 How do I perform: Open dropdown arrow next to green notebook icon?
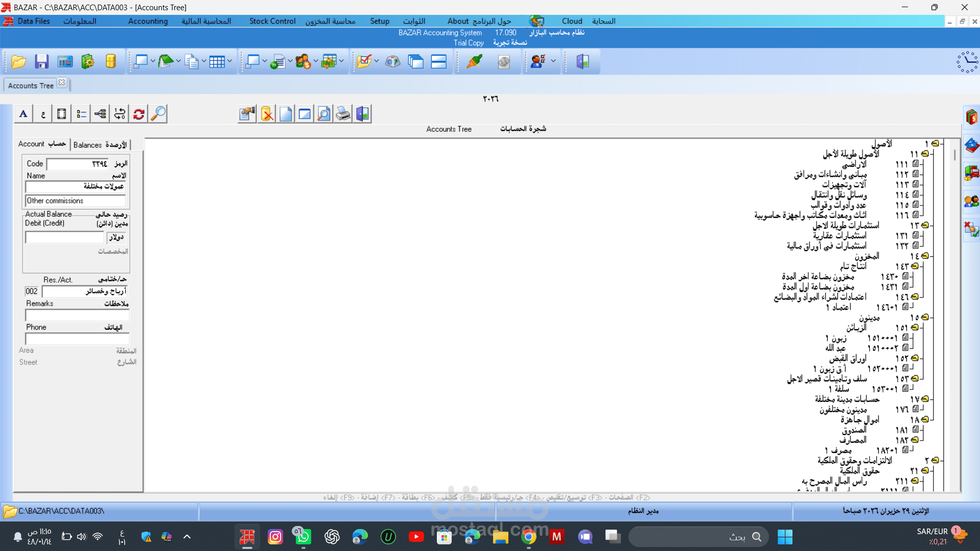(178, 61)
